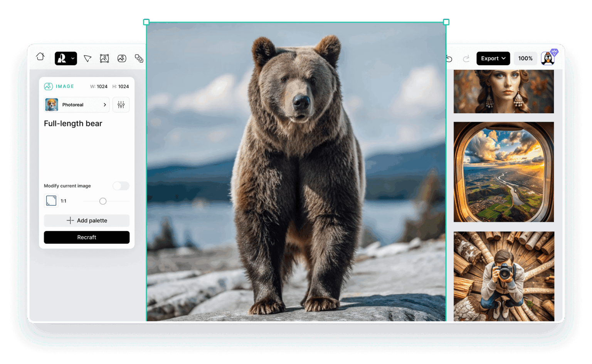Select the woman portrait thumbnail
The image size is (592, 364).
504,92
